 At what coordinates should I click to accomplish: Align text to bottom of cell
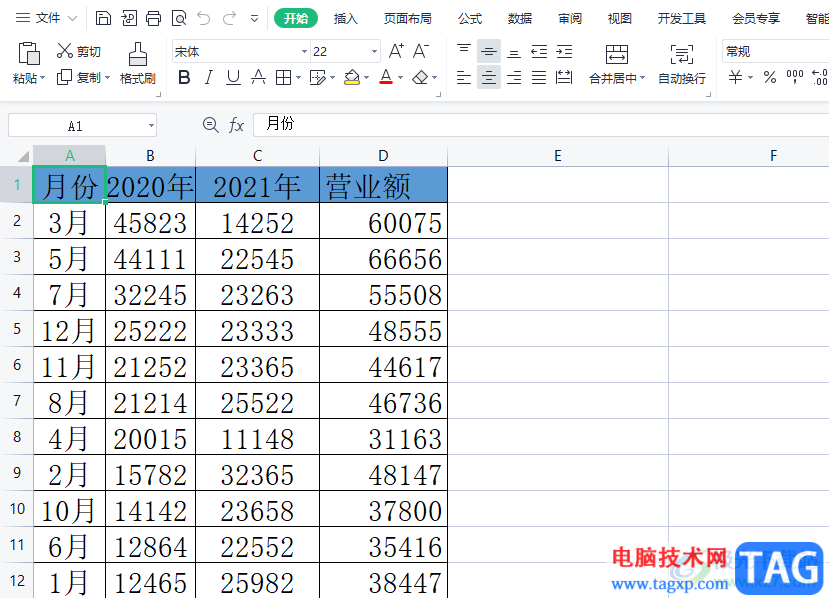(513, 51)
